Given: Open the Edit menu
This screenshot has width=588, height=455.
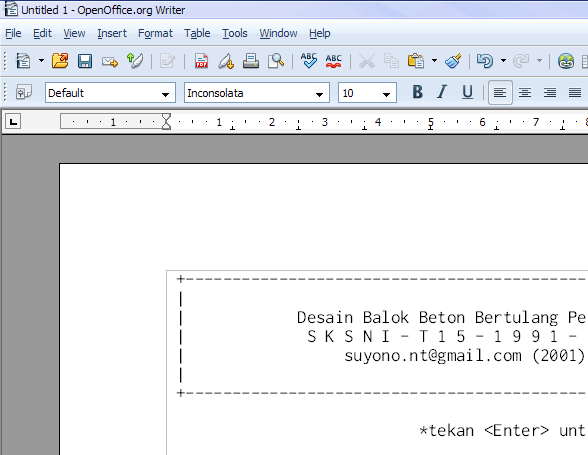Looking at the screenshot, I should click(x=42, y=33).
